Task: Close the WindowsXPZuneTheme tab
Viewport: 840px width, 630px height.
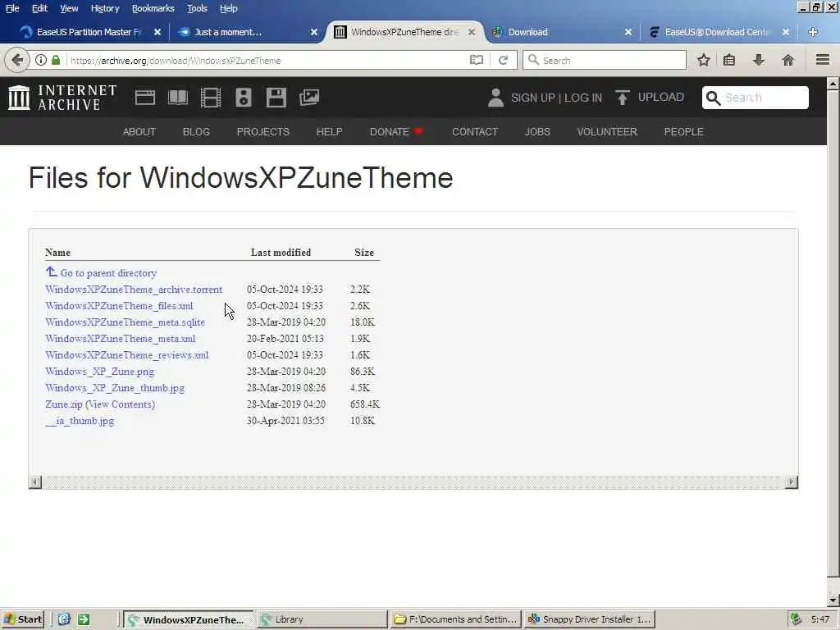Action: coord(472,32)
